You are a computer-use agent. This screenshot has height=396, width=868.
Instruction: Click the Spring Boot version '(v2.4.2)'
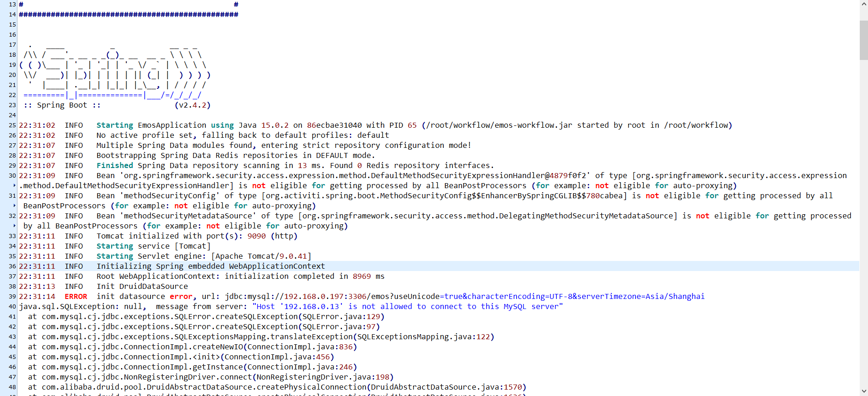tap(192, 105)
